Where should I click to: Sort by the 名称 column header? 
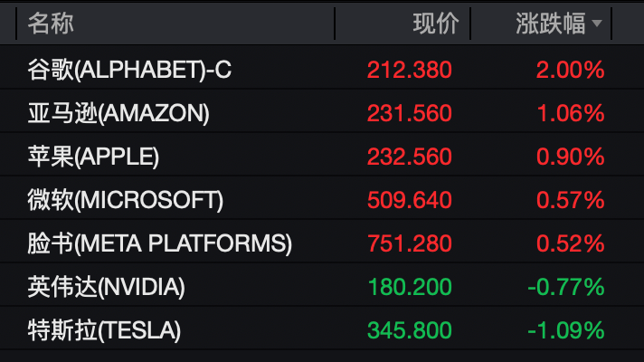pos(51,24)
